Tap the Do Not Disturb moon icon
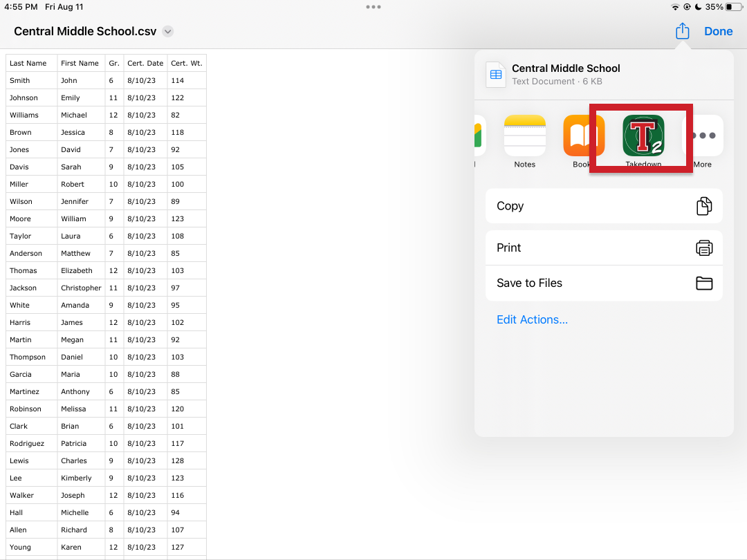The width and height of the screenshot is (747, 560). point(699,7)
